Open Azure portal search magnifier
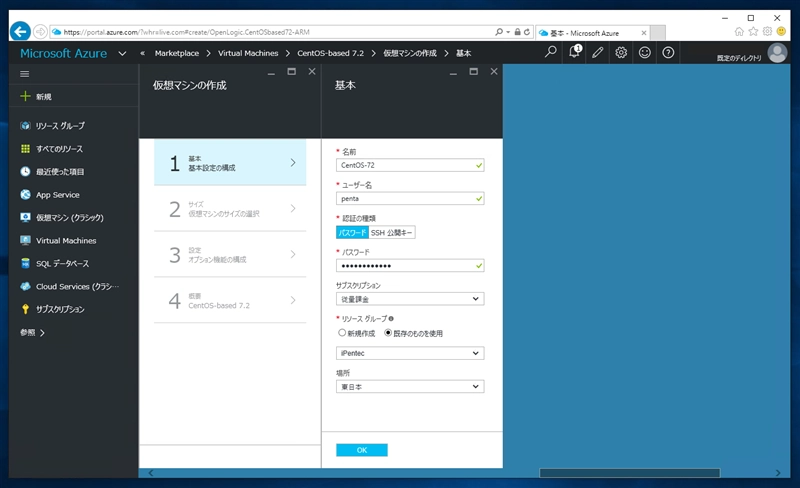The width and height of the screenshot is (800, 488). click(551, 52)
